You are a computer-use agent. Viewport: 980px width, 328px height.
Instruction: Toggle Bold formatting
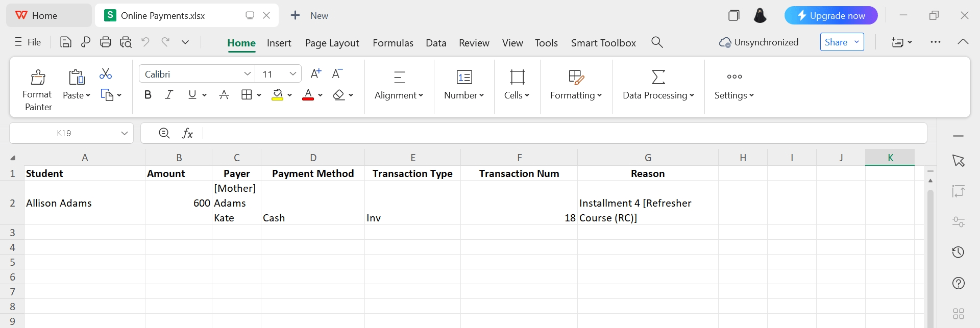coord(148,95)
